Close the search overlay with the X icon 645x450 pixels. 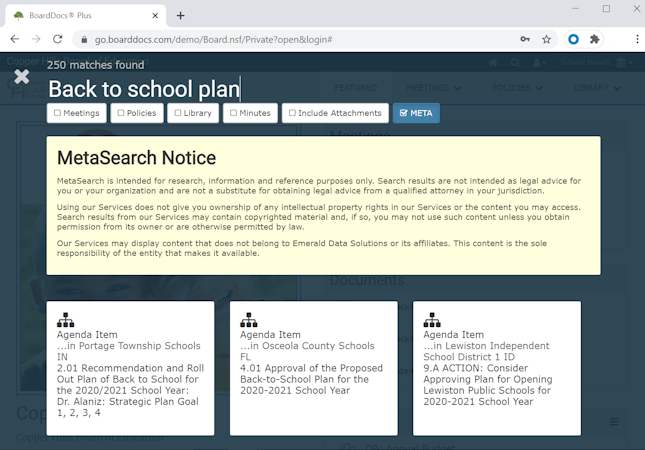point(21,77)
